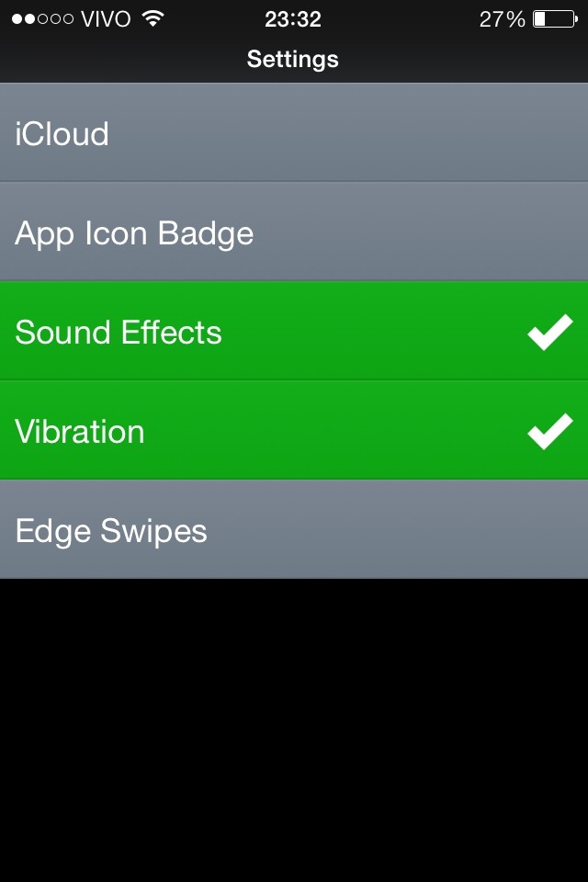Enable the Edge Swipes option
Image resolution: width=588 pixels, height=882 pixels.
(x=111, y=531)
